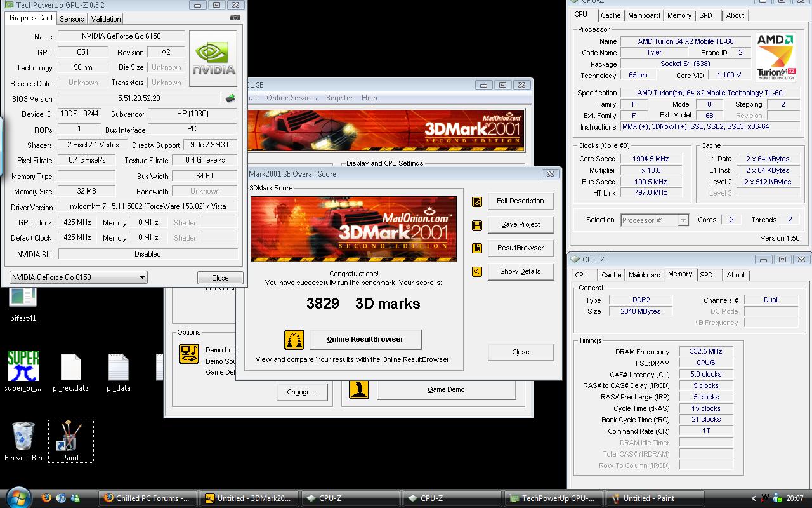Viewport: 812px width, 508px height.
Task: Click the GPU Name field in GPU-Z
Action: pos(121,37)
